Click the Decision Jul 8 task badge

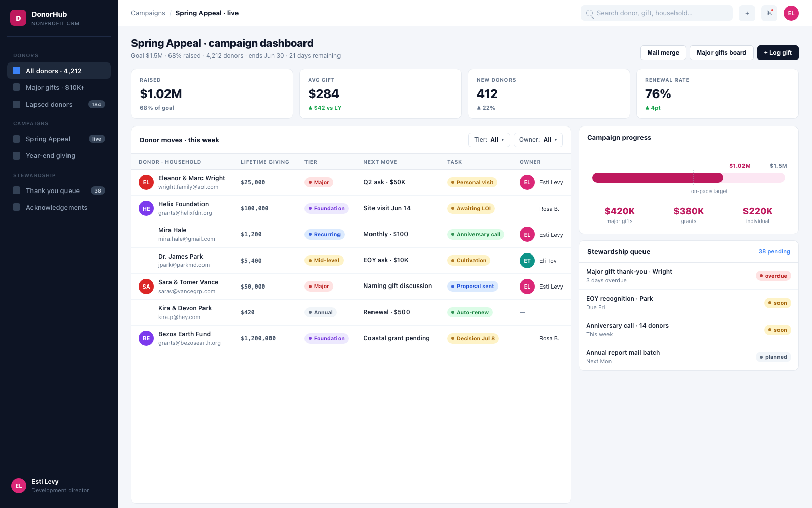tap(473, 338)
